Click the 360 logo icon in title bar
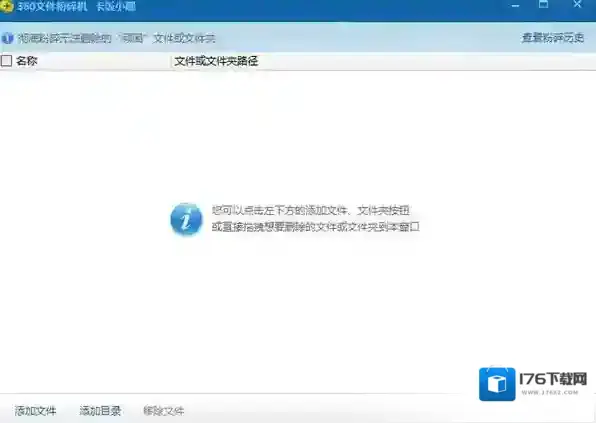Screen dimensions: 596x423 [6, 6]
